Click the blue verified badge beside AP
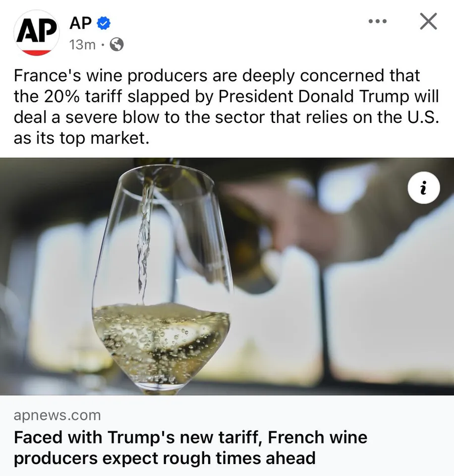This screenshot has width=454, height=476. [x=104, y=23]
